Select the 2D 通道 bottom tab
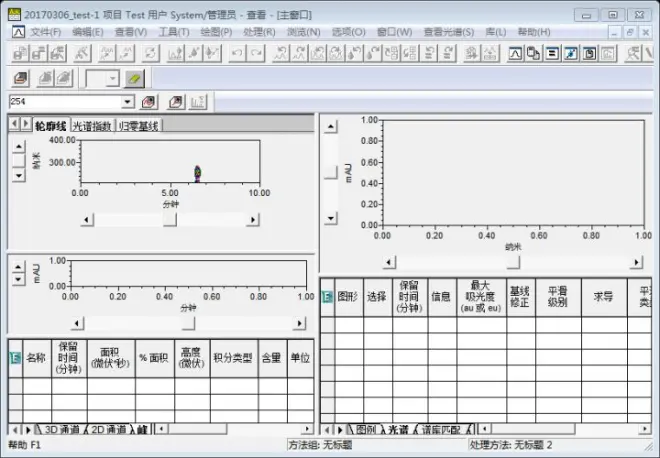This screenshot has width=660, height=458. tap(109, 429)
